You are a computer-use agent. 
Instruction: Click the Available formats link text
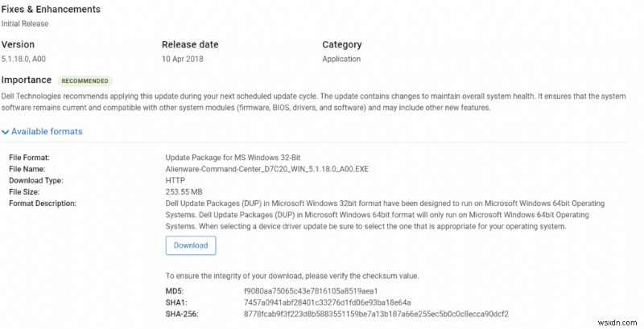(47, 132)
